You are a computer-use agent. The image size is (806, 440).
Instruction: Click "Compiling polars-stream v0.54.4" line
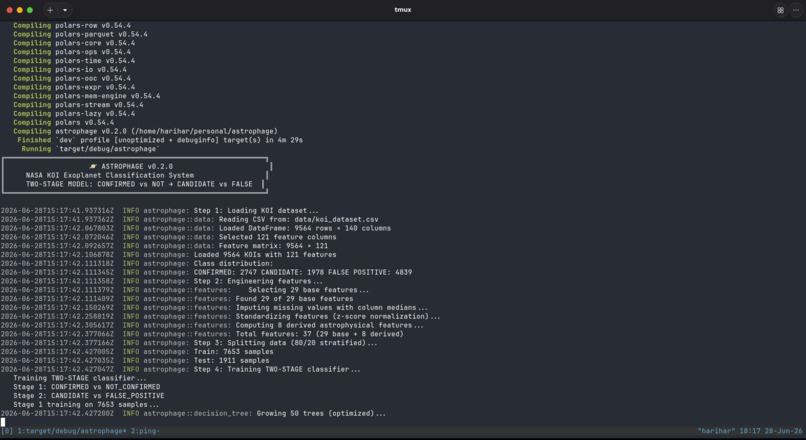click(78, 105)
